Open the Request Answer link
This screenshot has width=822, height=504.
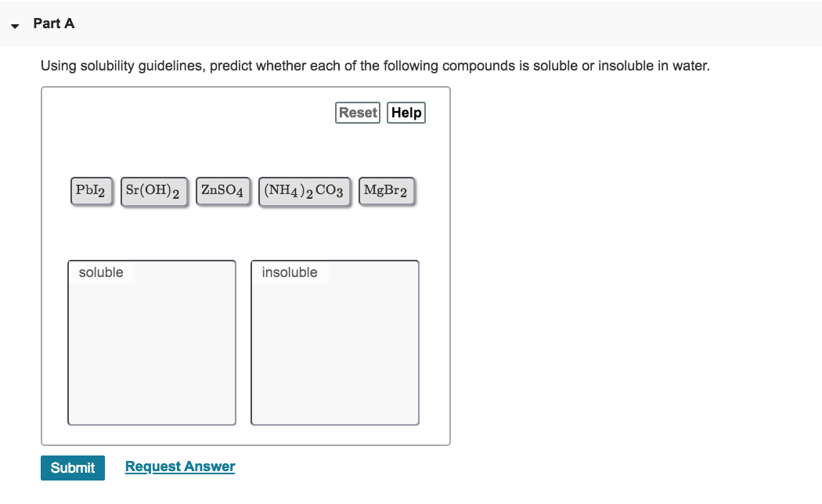(180, 466)
